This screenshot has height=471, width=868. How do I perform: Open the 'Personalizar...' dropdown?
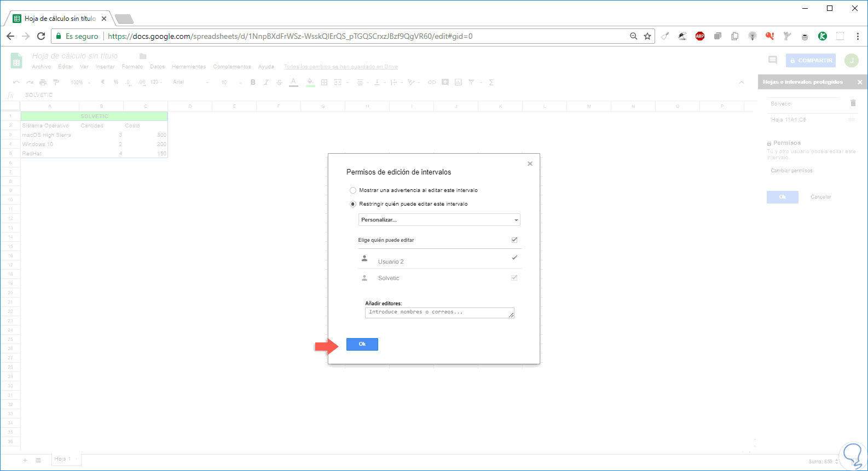[439, 220]
